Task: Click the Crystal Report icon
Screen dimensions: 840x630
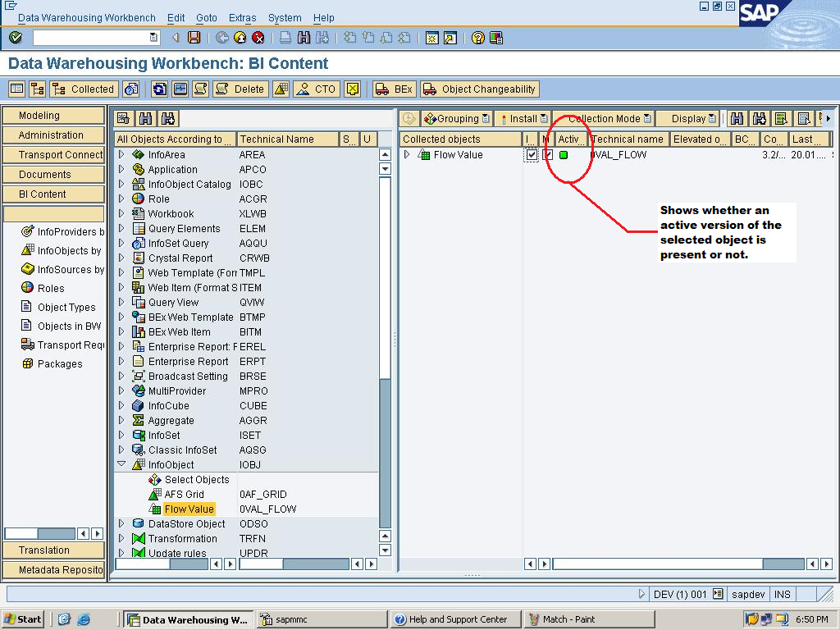Action: (138, 258)
